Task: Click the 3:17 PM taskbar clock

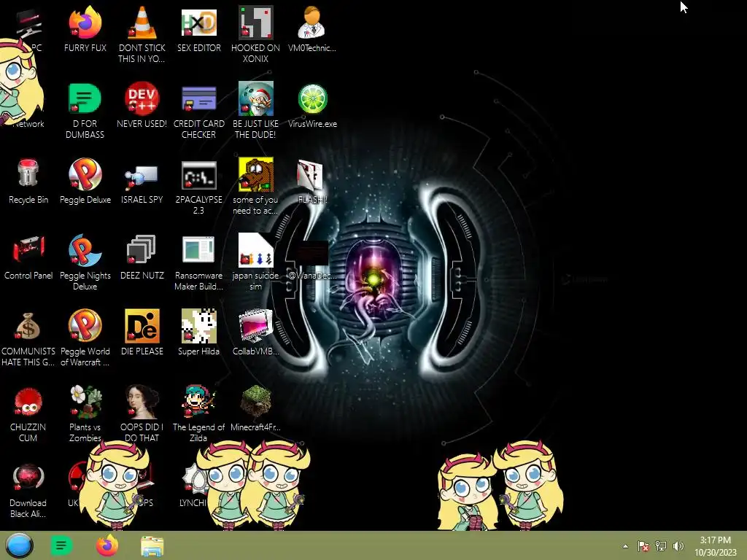Action: click(715, 546)
